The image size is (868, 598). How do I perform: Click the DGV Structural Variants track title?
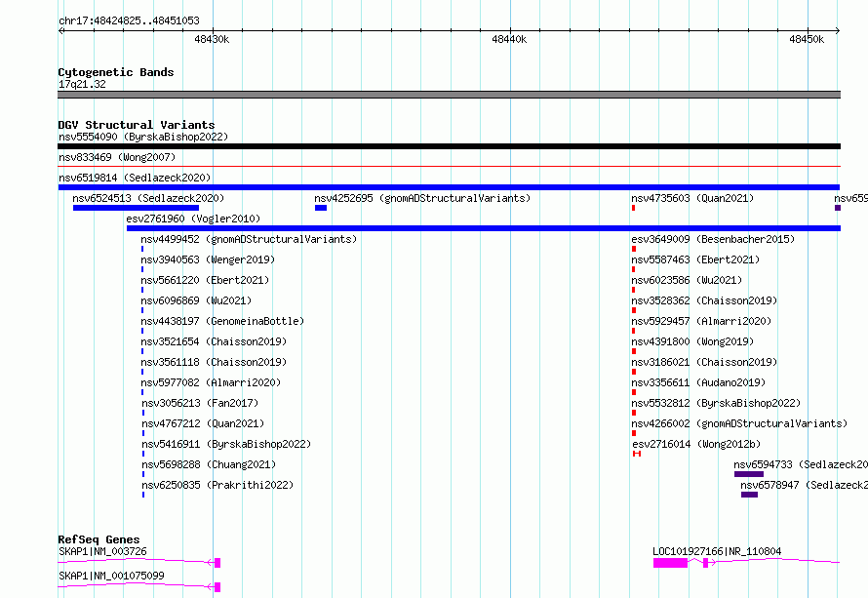137,125
